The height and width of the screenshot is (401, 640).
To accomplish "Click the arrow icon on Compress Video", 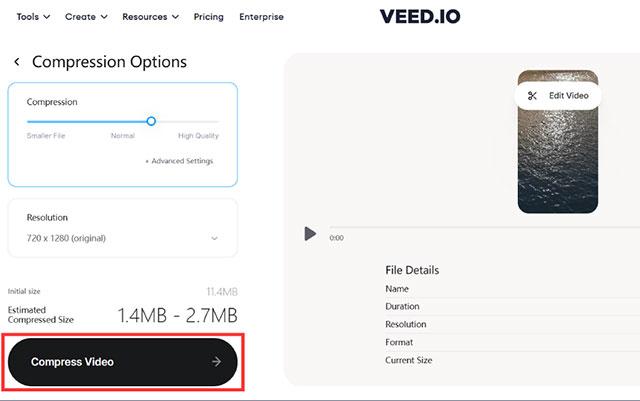I will click(x=216, y=362).
